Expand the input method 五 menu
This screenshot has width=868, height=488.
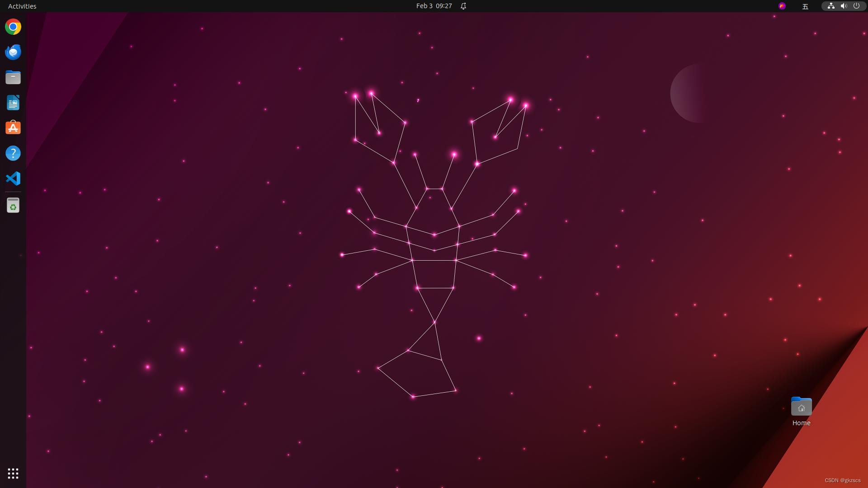pos(805,6)
